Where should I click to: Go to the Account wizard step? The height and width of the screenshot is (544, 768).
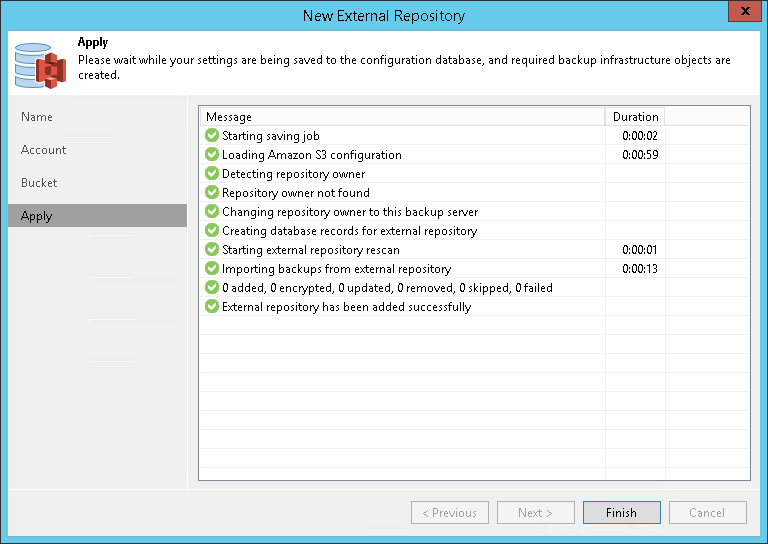point(44,150)
